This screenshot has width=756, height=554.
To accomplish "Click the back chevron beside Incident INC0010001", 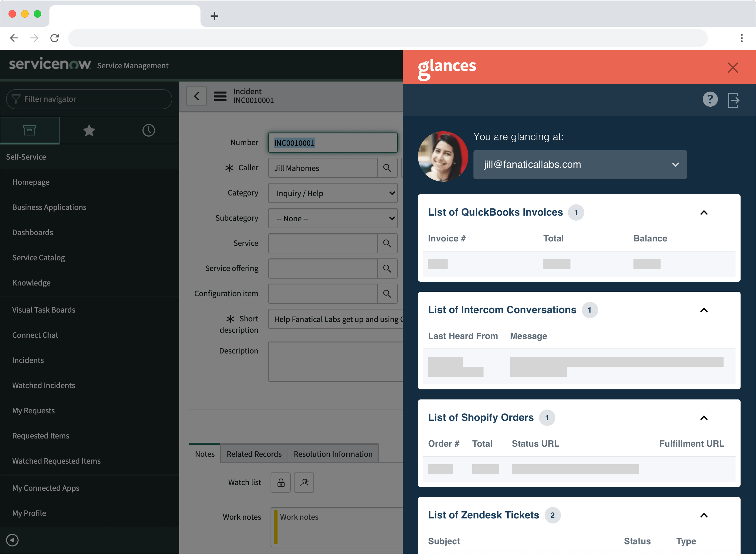I will tap(196, 96).
